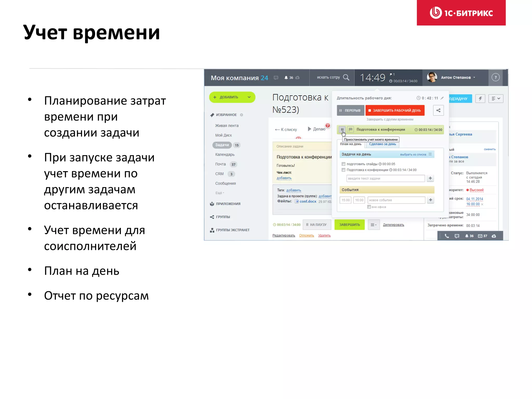Open Живая лента in sidebar

click(x=227, y=125)
